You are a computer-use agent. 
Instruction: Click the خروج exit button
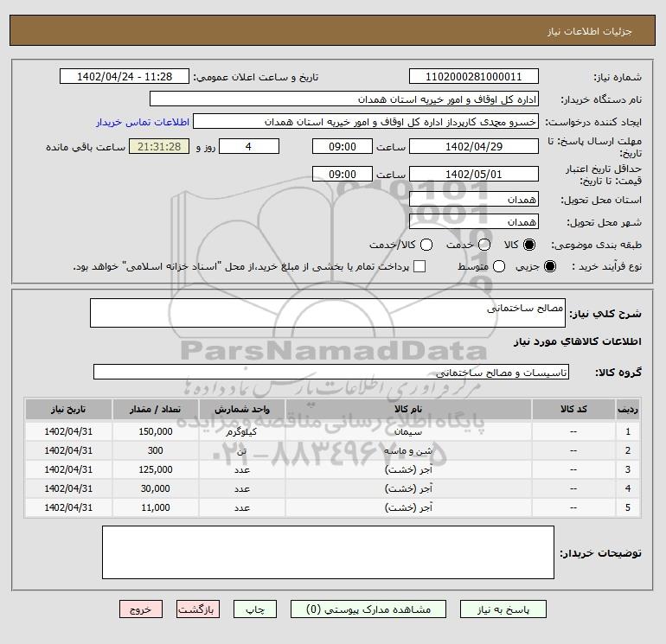tap(141, 609)
